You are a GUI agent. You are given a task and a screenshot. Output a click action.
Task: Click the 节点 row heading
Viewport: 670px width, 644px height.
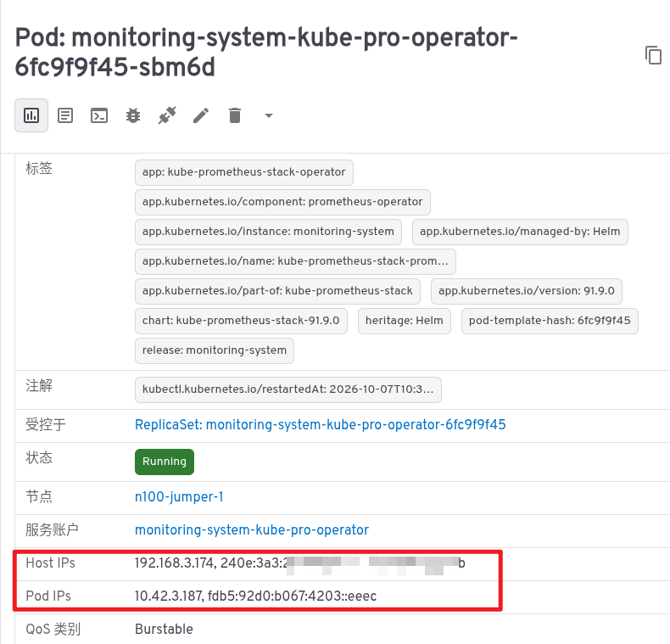pyautogui.click(x=39, y=497)
